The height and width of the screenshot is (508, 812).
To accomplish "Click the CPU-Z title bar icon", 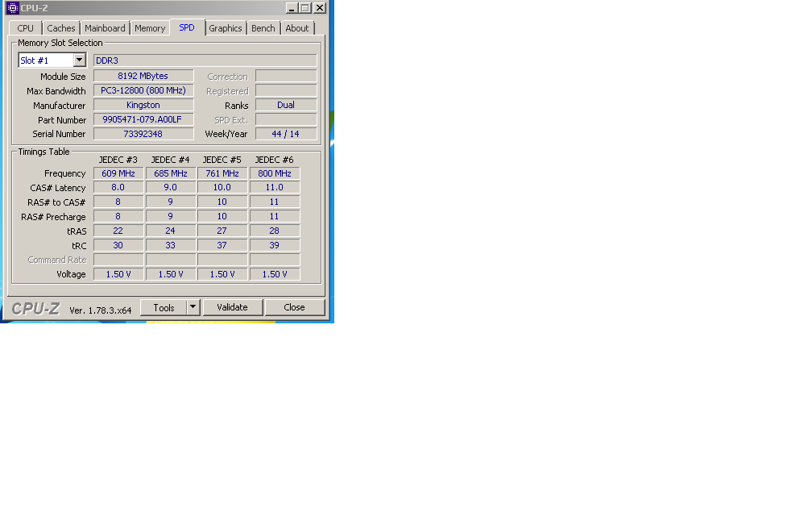I will 12,8.
